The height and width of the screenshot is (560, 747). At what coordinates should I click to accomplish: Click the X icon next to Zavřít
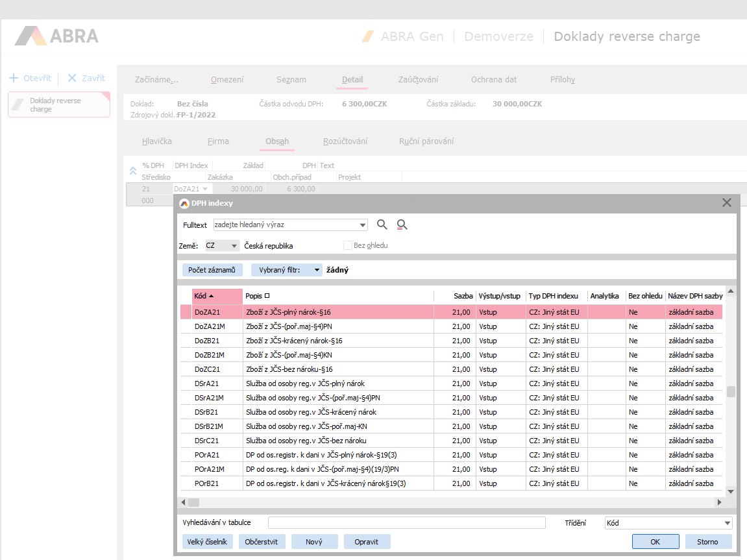[x=72, y=79]
